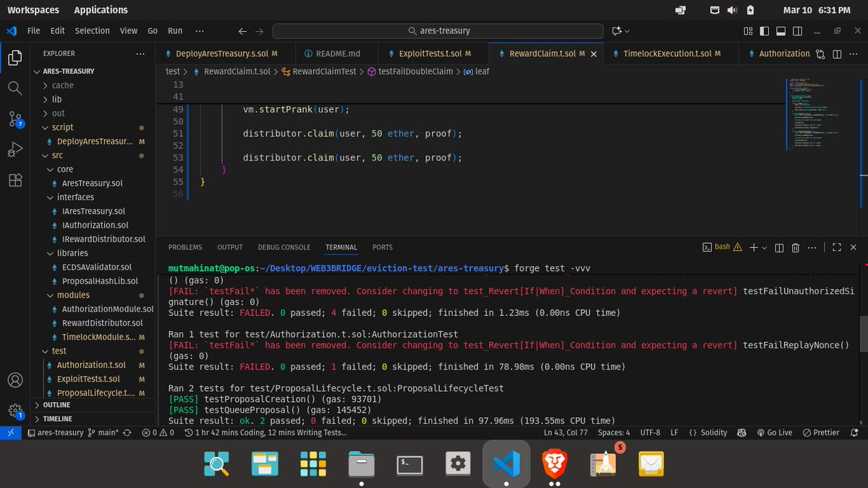Open RewardDistributor.sol in the explorer

93,323
